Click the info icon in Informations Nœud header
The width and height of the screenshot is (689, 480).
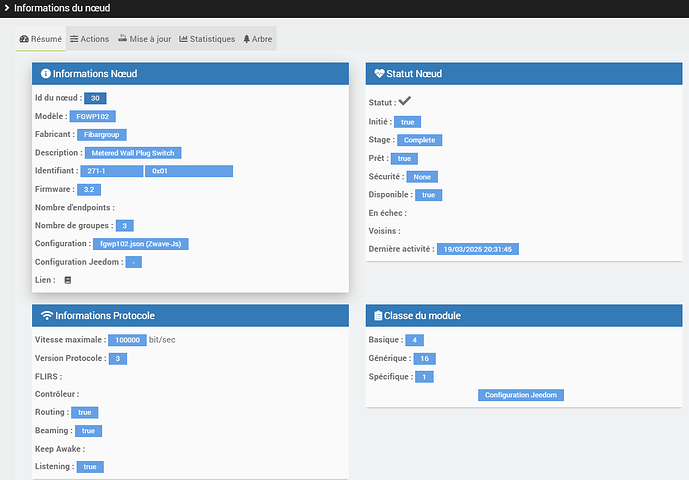pos(45,74)
